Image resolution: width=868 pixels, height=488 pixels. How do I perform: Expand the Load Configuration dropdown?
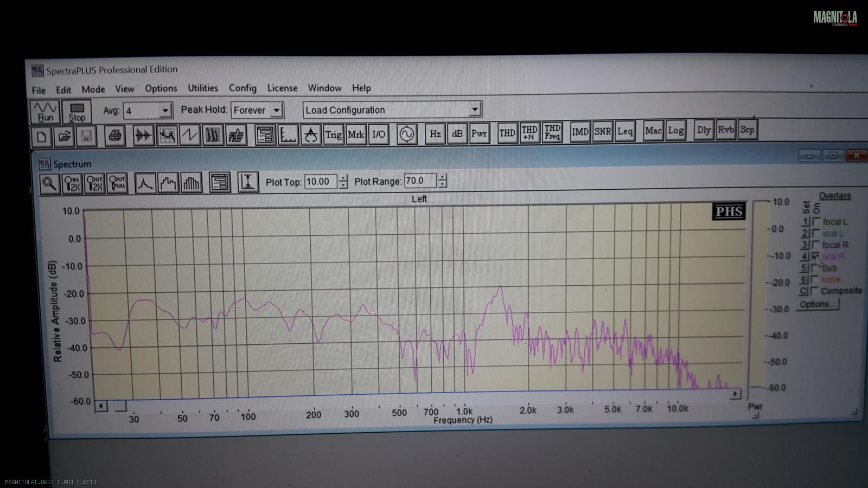pos(475,109)
